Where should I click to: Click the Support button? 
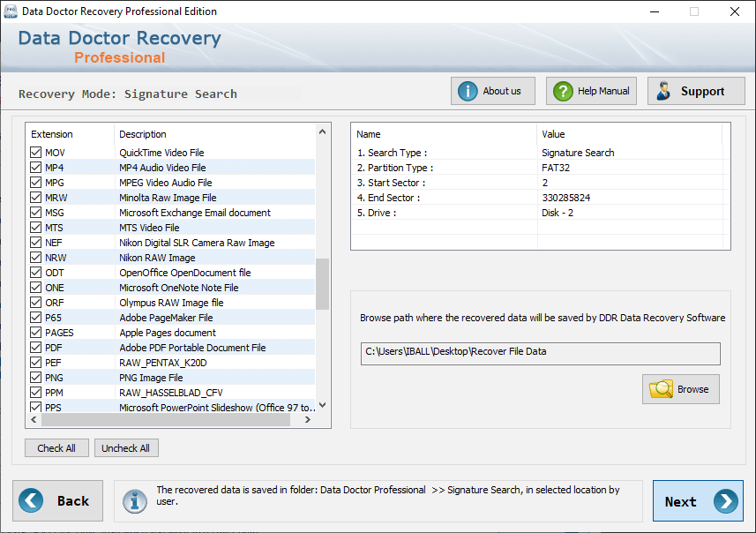[696, 91]
